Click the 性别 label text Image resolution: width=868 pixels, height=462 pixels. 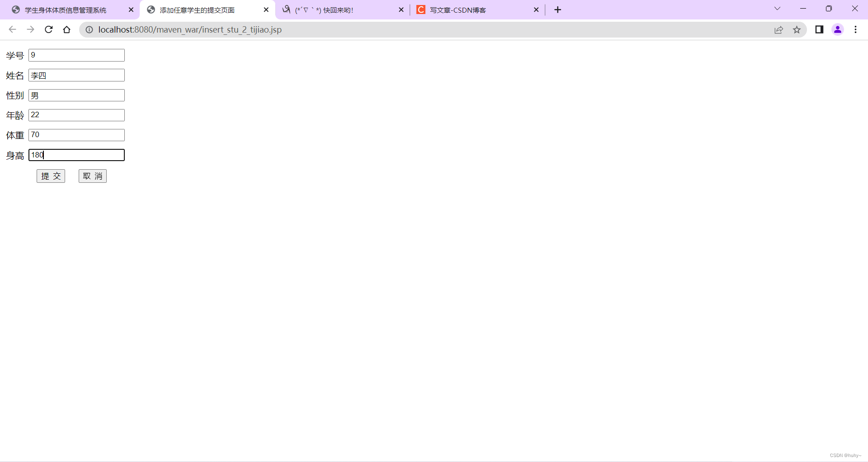15,95
